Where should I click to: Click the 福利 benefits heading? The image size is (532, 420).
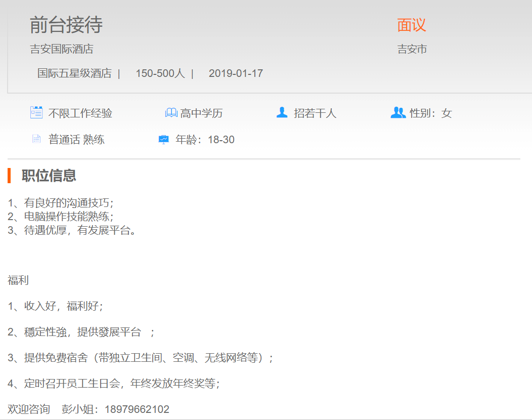click(x=18, y=280)
